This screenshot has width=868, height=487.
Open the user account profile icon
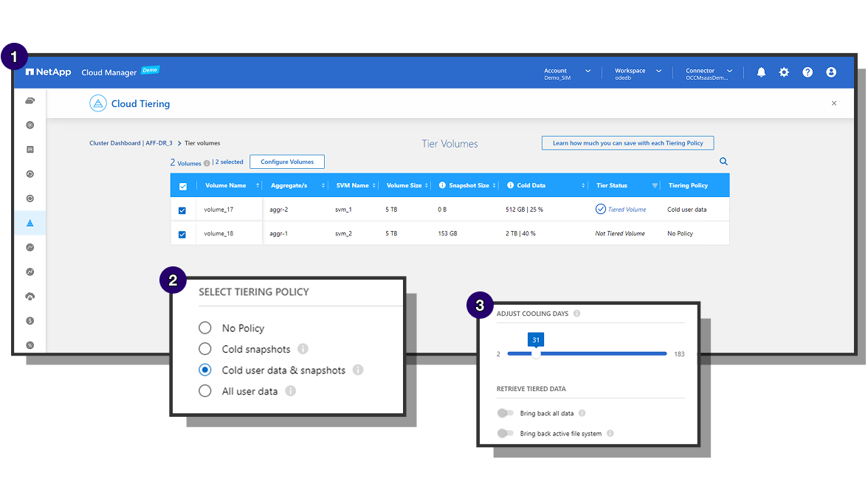(x=831, y=72)
